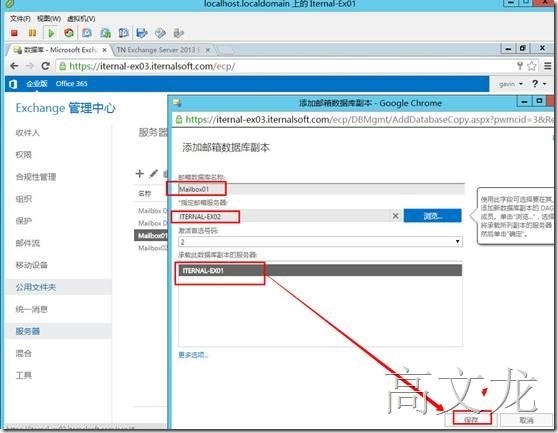Select ITERNAL-EX01 in the hosting servers list
This screenshot has width=558, height=433.
click(x=320, y=270)
